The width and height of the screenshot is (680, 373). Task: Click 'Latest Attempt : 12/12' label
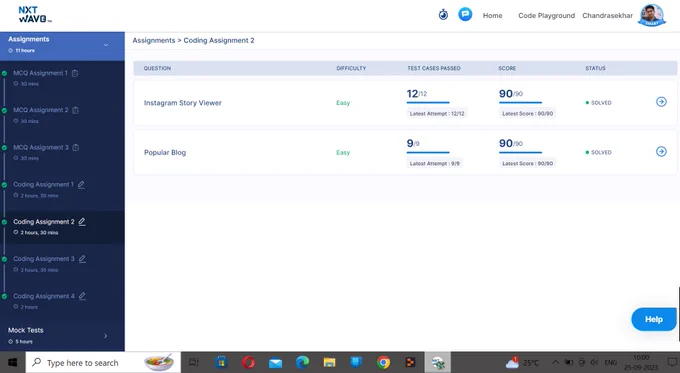(437, 114)
